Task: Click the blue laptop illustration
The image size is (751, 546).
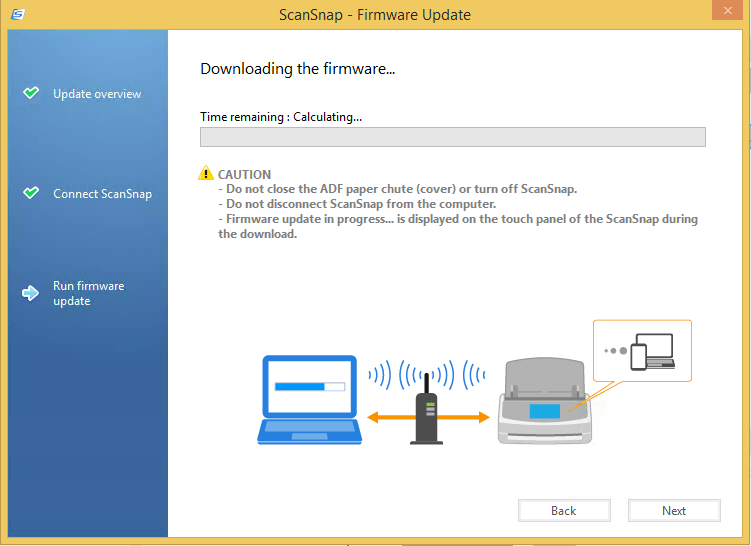Action: (x=308, y=398)
